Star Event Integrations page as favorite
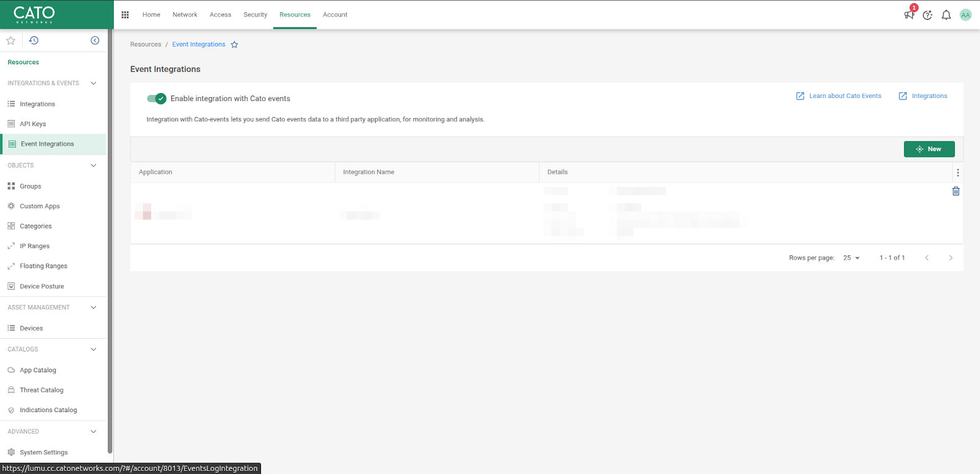980x474 pixels. click(x=234, y=45)
